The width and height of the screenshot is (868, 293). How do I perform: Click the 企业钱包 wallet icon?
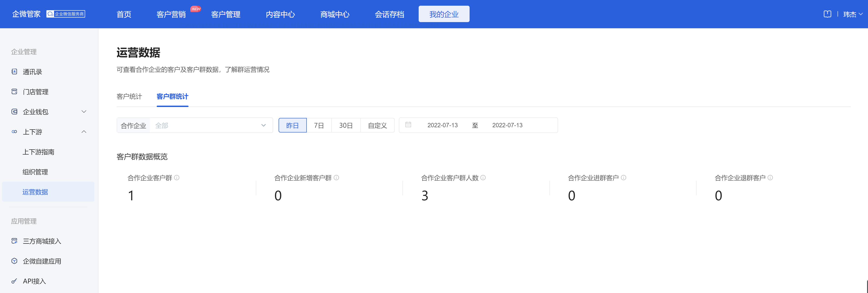[x=14, y=112]
